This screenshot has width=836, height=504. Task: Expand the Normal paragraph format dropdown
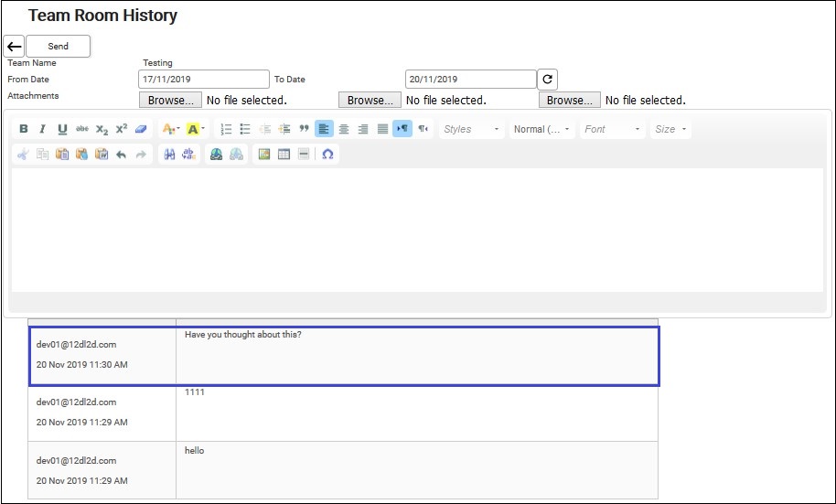pyautogui.click(x=541, y=129)
